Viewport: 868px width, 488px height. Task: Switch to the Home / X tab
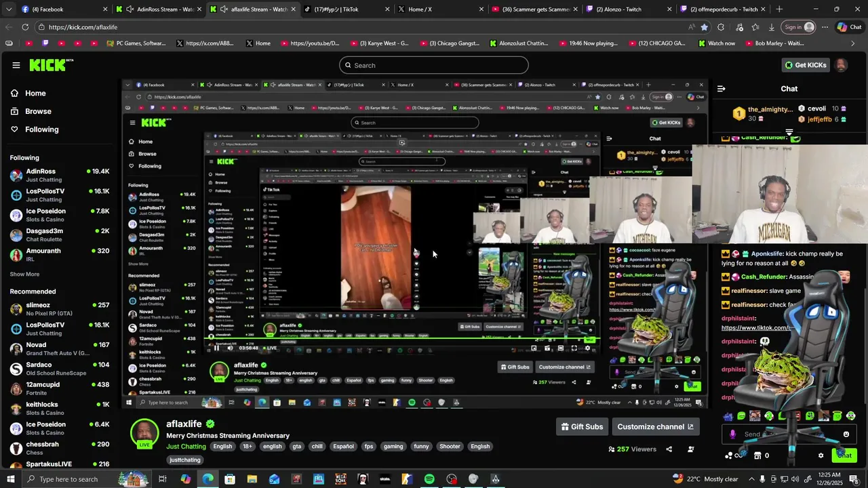pyautogui.click(x=439, y=9)
